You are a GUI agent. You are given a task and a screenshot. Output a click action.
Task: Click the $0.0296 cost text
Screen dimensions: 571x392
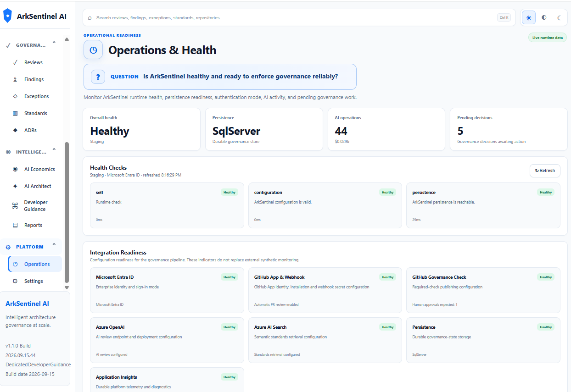click(x=342, y=142)
